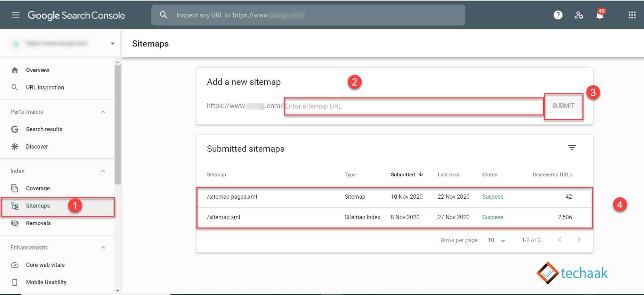Open Discover report
This screenshot has height=295, width=644.
57,146
